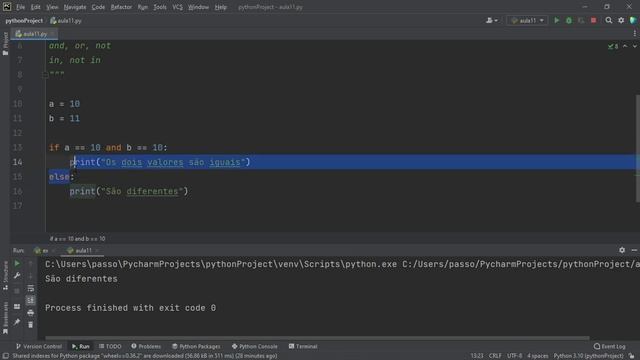The height and width of the screenshot is (360, 640).
Task: Click the inspections checkmark widget
Action: [613, 47]
